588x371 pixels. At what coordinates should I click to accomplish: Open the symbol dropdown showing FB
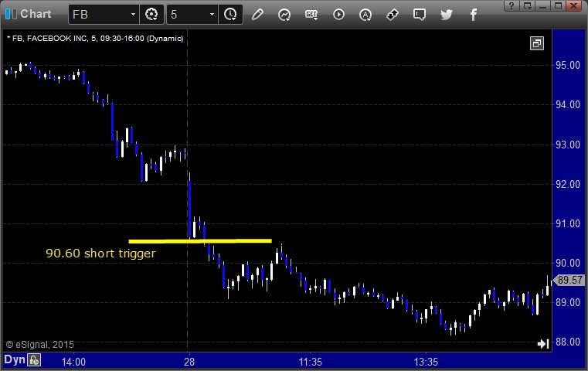104,15
